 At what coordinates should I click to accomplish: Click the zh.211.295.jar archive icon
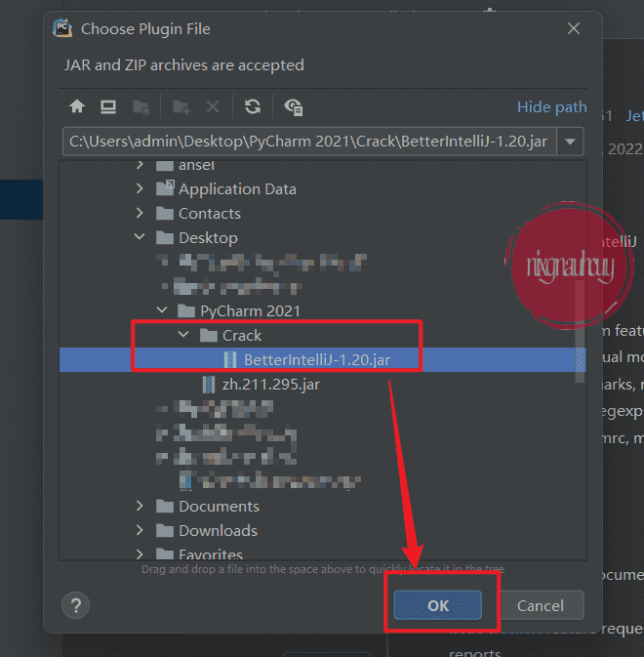click(208, 385)
